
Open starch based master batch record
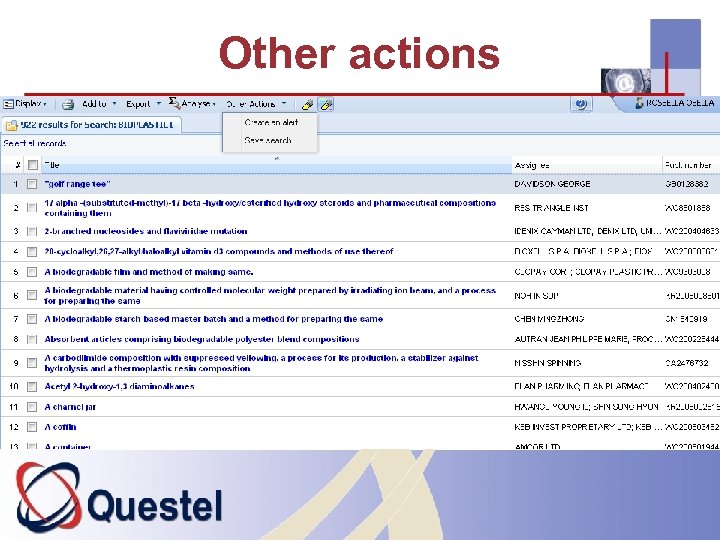pyautogui.click(x=214, y=319)
